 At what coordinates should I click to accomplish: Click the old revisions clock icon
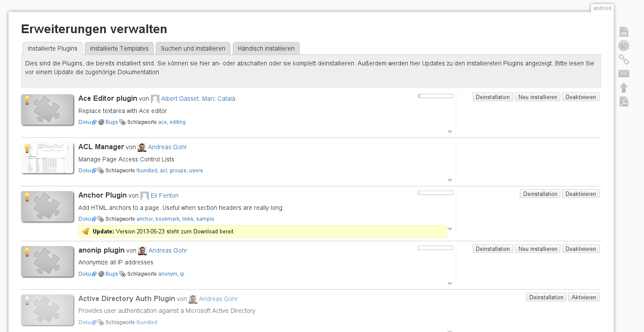point(624,45)
